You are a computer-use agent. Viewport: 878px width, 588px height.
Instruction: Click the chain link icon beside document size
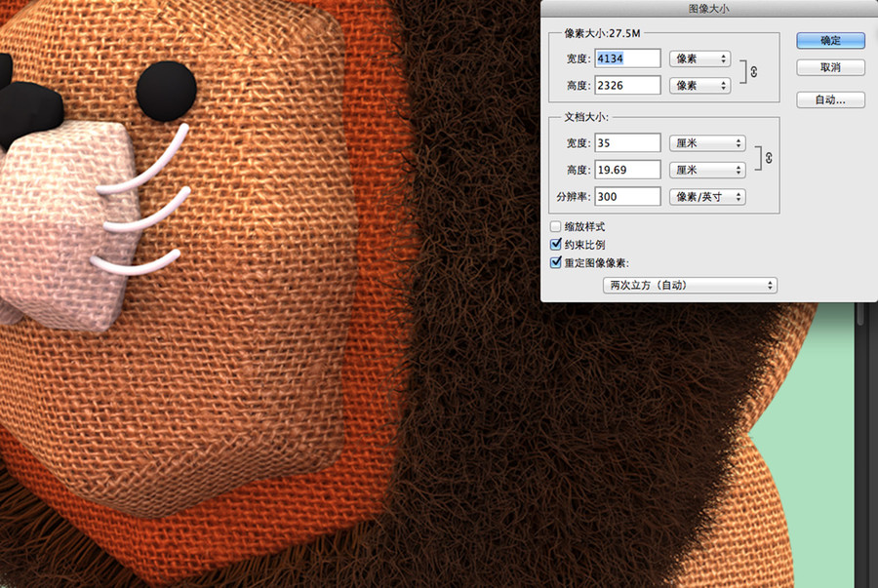(769, 158)
